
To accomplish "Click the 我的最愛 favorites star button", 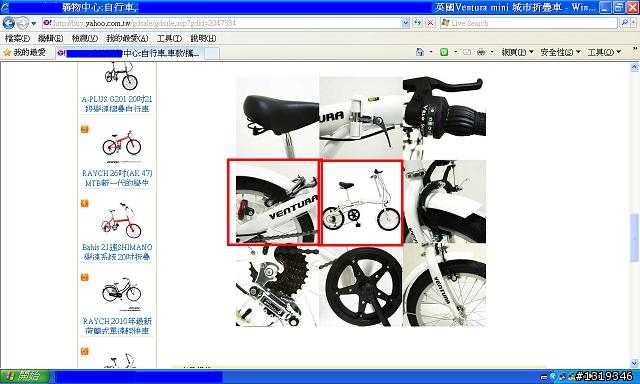I will tap(24, 52).
